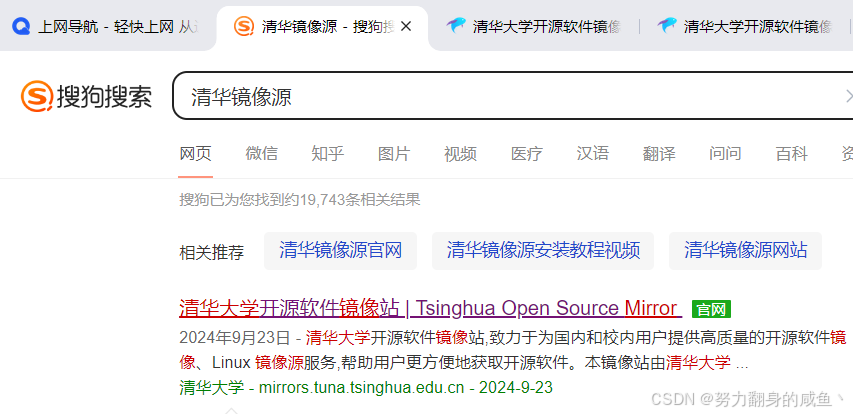This screenshot has width=853, height=414.
Task: Click the 相关推荐 label
Action: (x=212, y=252)
